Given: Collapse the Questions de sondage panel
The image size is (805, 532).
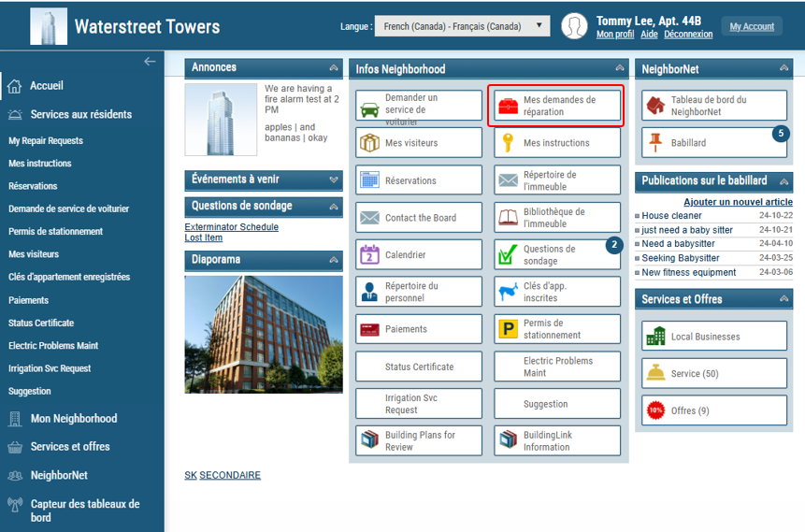Looking at the screenshot, I should coord(334,207).
